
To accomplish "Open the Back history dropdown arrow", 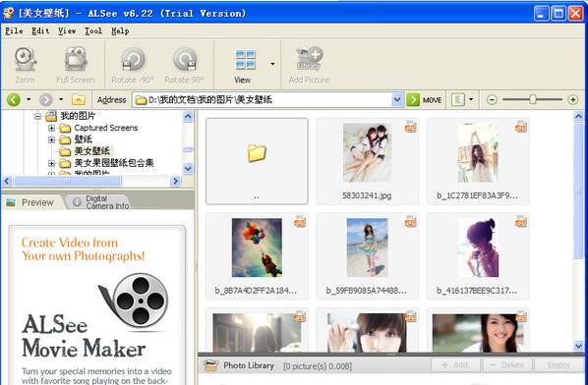I will click(29, 99).
